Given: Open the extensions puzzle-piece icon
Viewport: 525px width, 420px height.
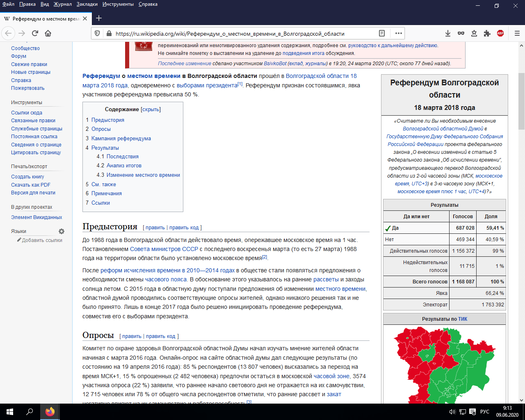Looking at the screenshot, I should (487, 33).
